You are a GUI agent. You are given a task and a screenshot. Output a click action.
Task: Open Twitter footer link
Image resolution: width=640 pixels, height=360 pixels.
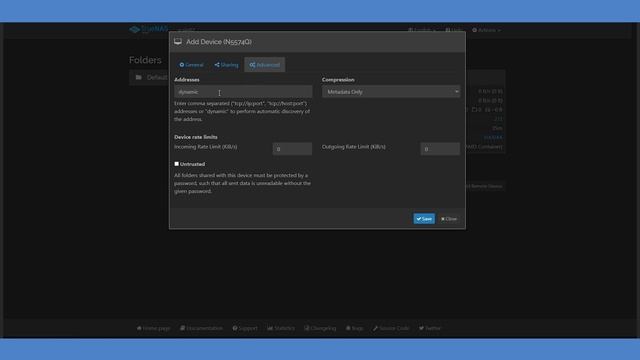click(430, 328)
